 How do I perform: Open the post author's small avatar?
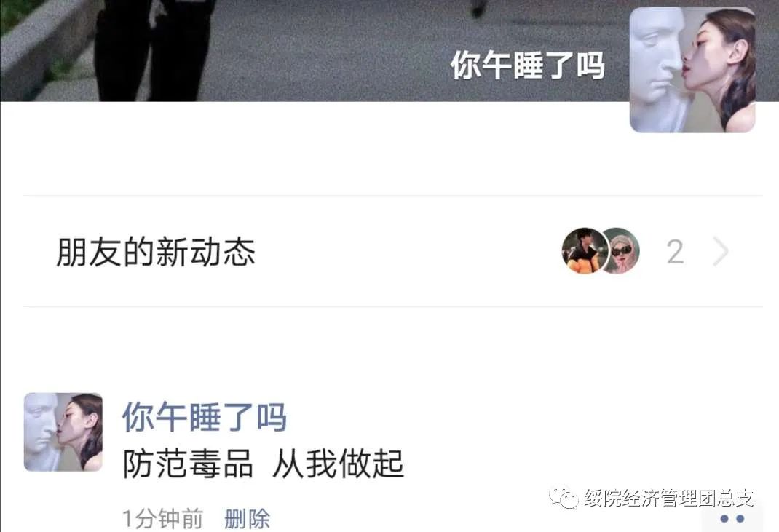coord(63,432)
